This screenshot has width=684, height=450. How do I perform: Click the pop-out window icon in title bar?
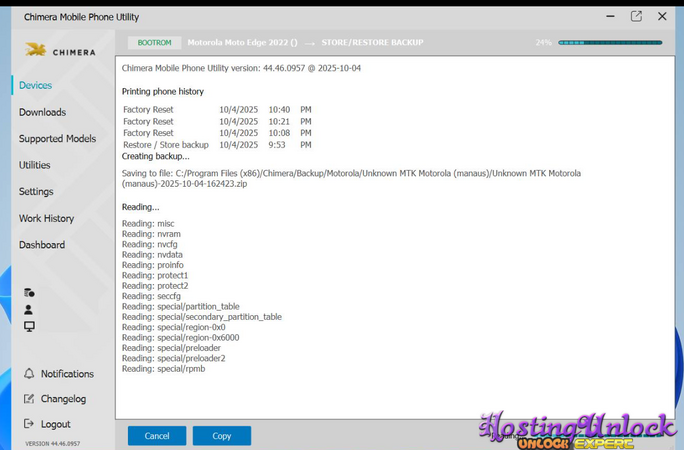[x=636, y=16]
